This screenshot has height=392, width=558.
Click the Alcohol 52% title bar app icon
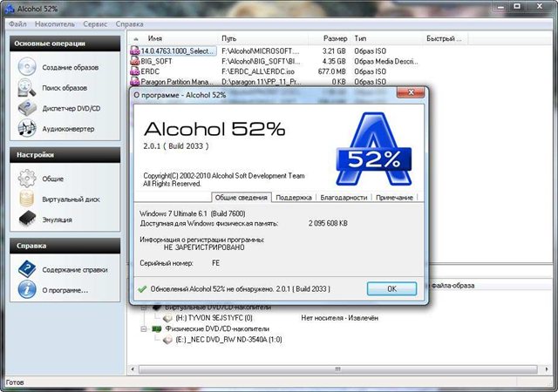10,9
